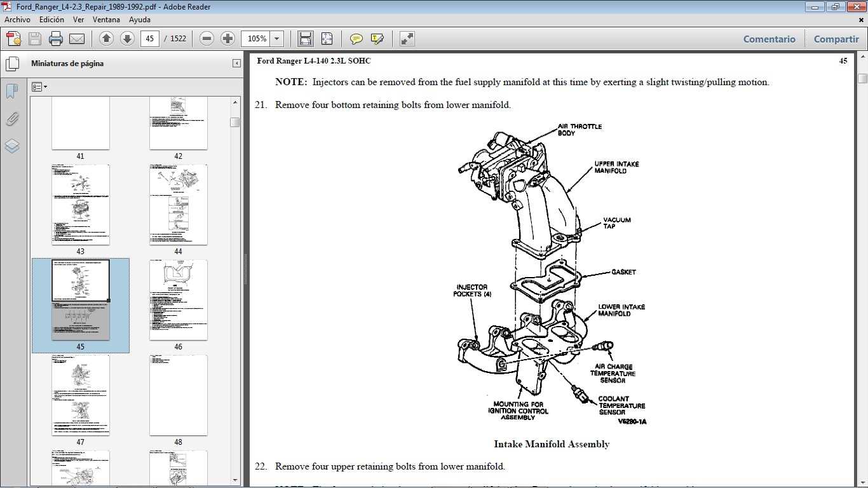
Task: Open the Archivo menu
Action: (x=17, y=20)
